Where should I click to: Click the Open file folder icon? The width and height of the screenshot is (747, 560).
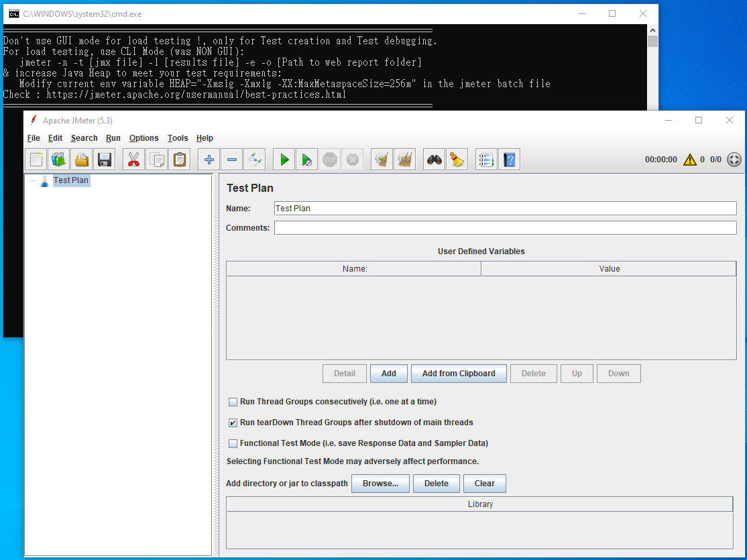click(81, 160)
